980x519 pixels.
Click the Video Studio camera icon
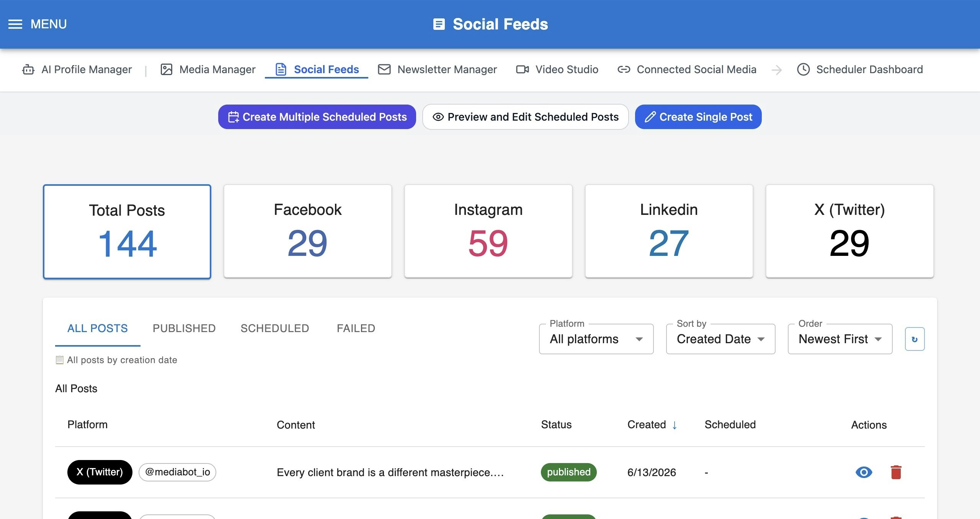coord(522,69)
